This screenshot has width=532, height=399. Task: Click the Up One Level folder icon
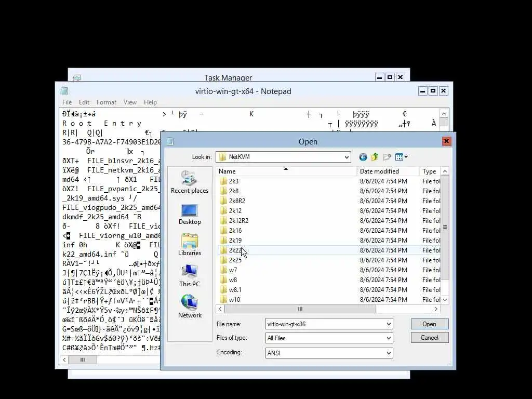tap(375, 157)
